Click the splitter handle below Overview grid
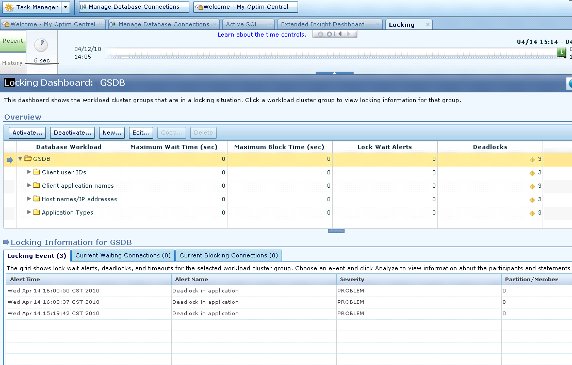The width and height of the screenshot is (572, 365). [x=336, y=231]
